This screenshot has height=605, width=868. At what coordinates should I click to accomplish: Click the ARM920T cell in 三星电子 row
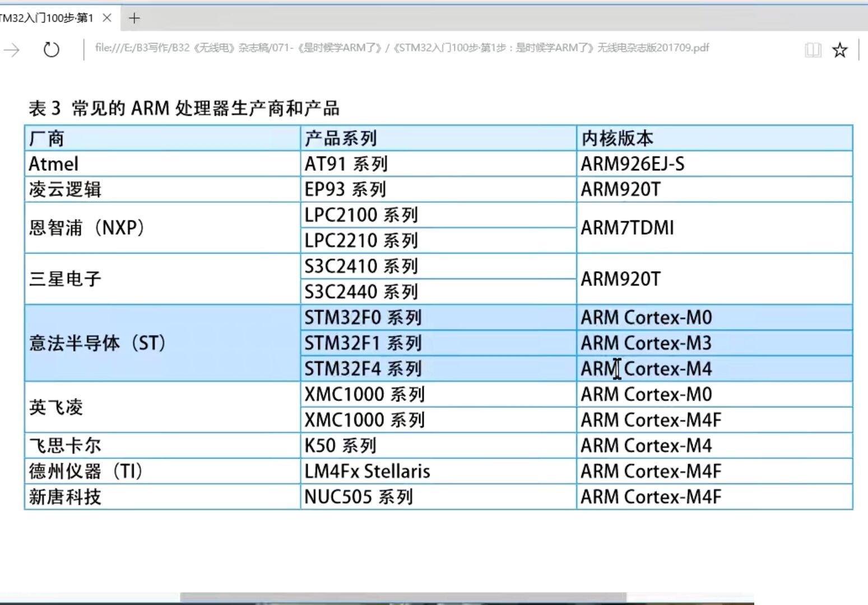tap(714, 278)
